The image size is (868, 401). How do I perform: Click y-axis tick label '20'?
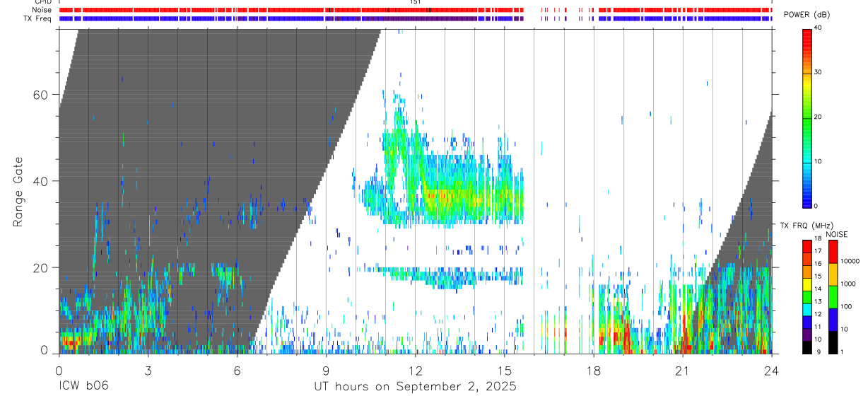click(x=41, y=267)
